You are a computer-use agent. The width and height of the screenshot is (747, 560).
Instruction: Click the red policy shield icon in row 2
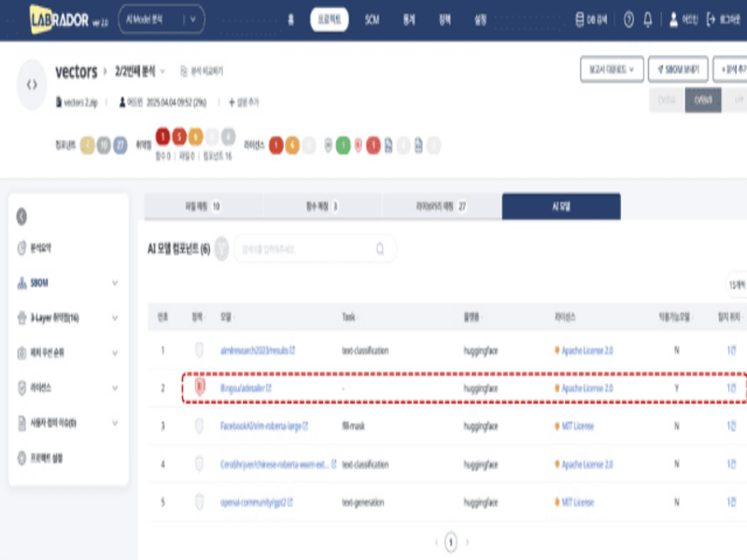click(198, 387)
